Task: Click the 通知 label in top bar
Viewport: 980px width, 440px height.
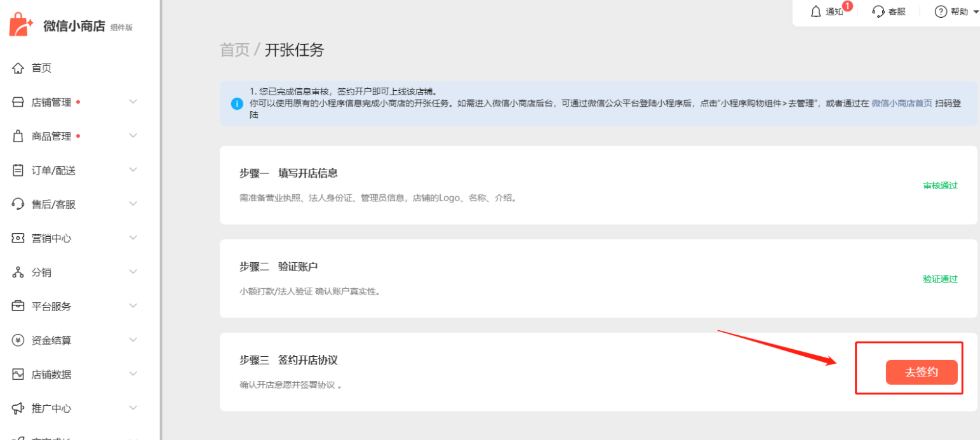Action: [835, 12]
